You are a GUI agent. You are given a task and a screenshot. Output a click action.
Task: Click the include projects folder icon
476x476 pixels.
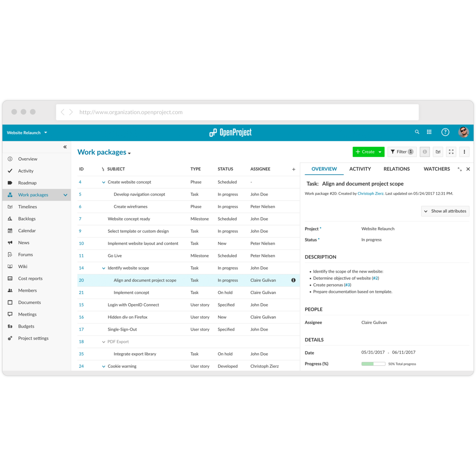tap(438, 152)
